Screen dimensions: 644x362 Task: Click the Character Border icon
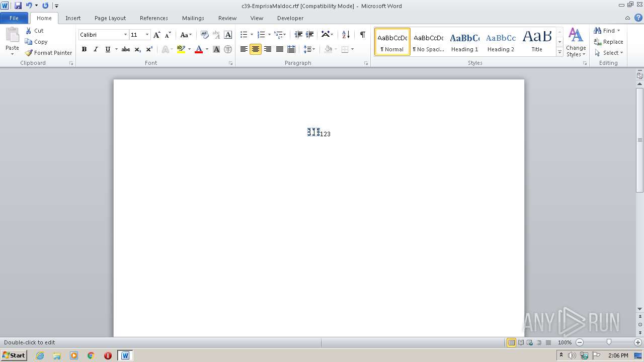coord(228,35)
